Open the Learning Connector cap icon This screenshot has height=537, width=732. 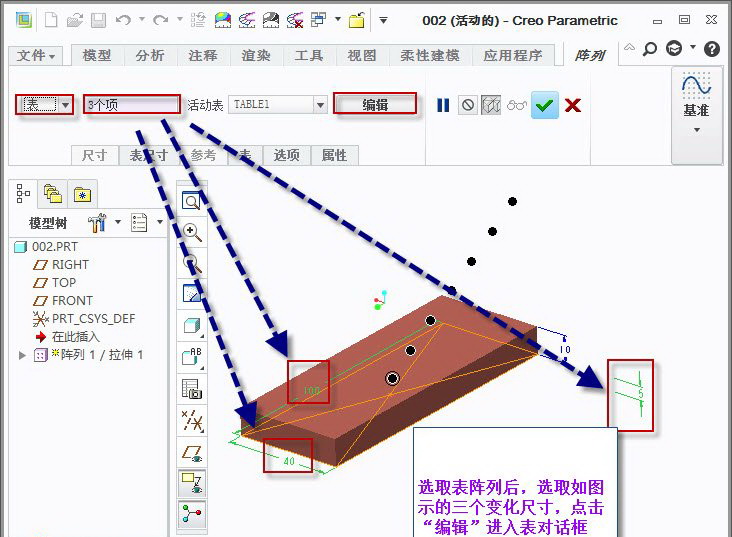(x=674, y=48)
